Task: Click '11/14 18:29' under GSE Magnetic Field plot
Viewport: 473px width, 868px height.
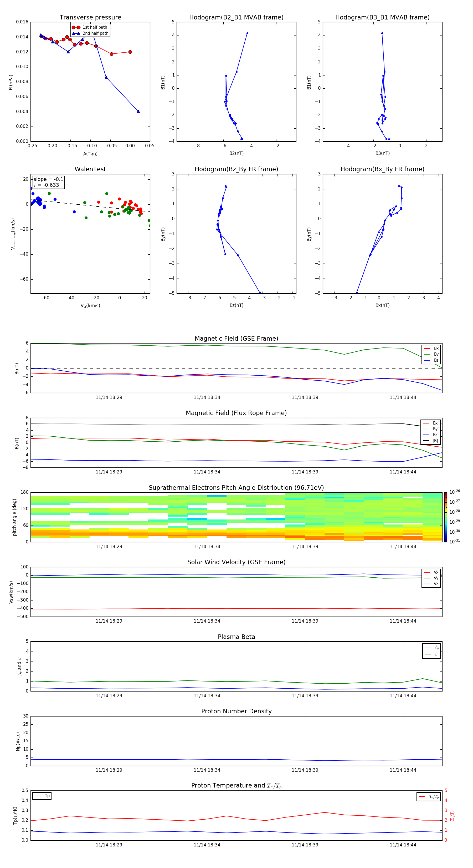Action: (x=109, y=398)
